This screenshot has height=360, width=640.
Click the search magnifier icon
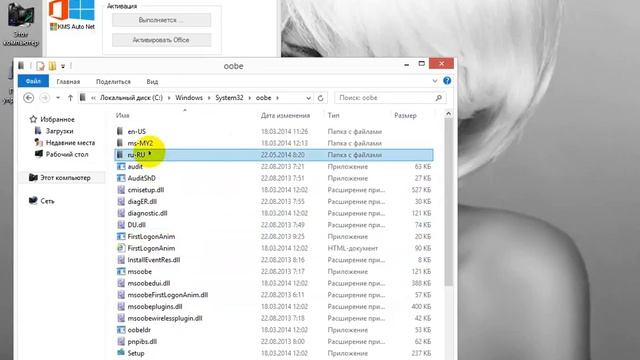coord(439,98)
